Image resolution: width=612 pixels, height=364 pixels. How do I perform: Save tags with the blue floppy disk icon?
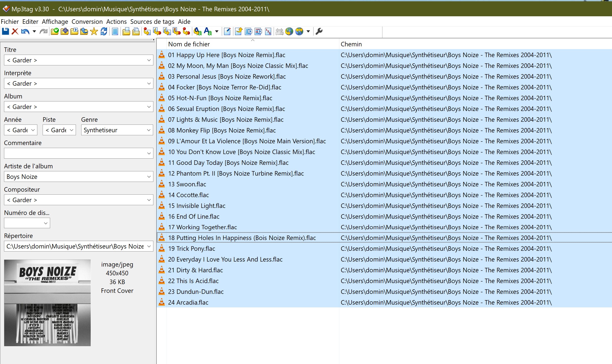(5, 31)
